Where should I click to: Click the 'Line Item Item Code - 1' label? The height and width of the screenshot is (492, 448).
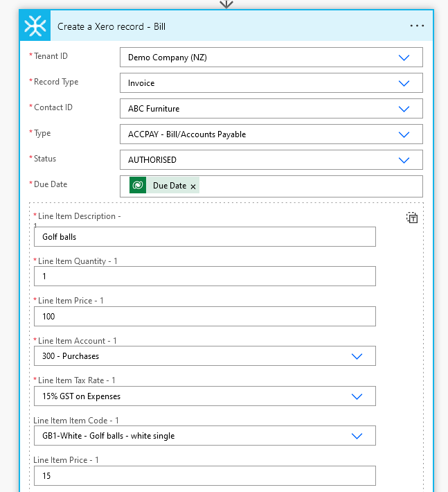click(76, 421)
